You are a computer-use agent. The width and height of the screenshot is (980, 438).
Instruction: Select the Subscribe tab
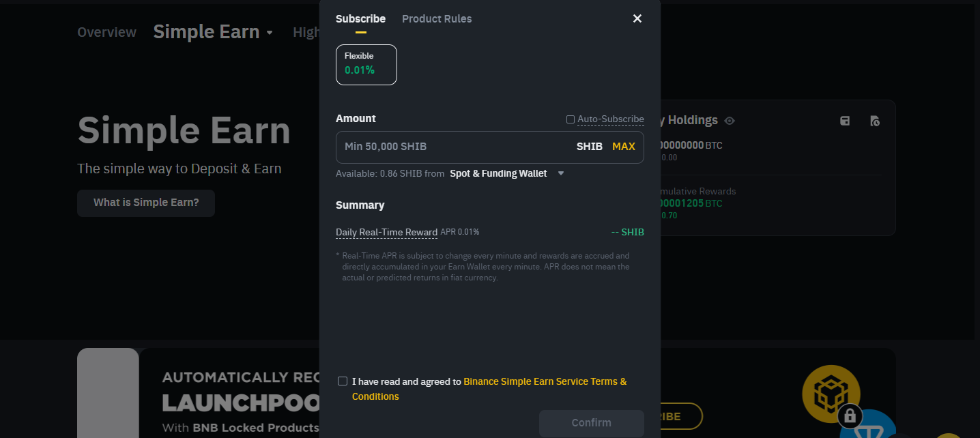point(360,18)
